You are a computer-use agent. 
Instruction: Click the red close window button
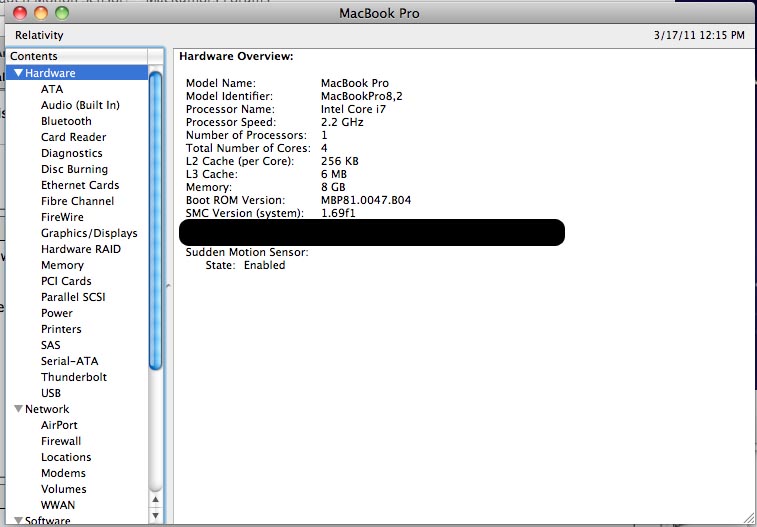click(x=20, y=13)
